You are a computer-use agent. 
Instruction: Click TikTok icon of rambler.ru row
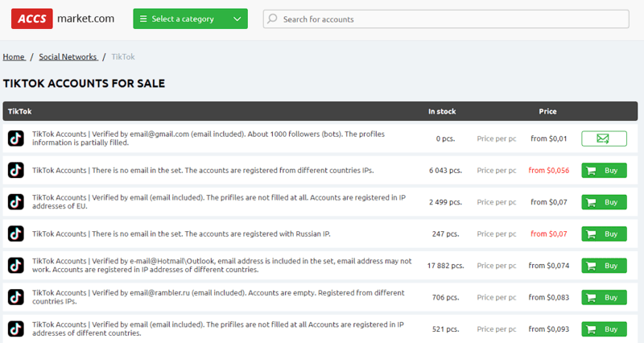(x=16, y=297)
